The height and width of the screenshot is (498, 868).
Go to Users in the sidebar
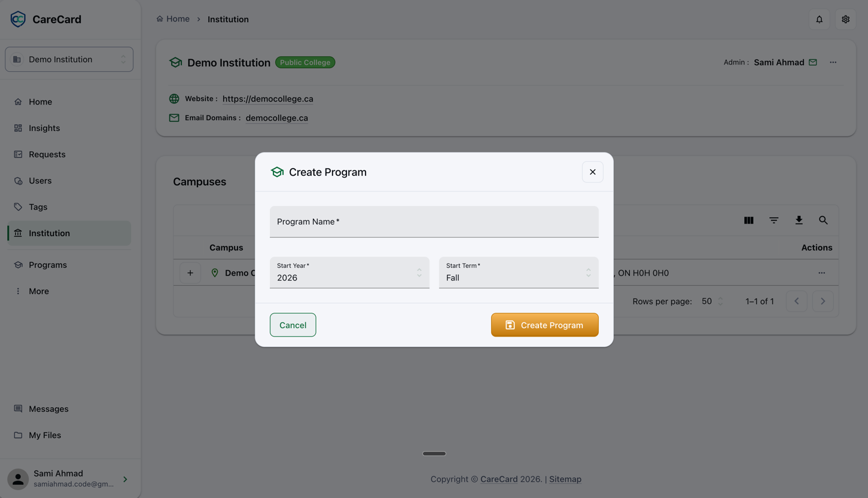pyautogui.click(x=69, y=181)
